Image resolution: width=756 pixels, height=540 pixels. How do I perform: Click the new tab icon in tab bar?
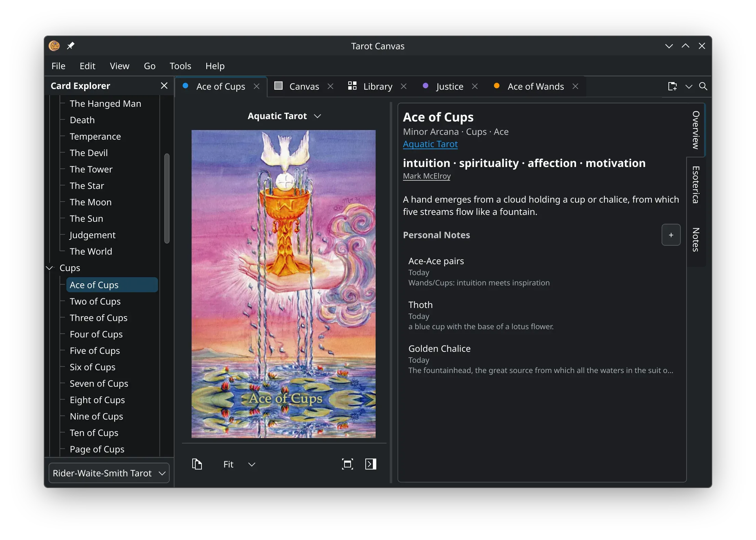[x=673, y=86]
